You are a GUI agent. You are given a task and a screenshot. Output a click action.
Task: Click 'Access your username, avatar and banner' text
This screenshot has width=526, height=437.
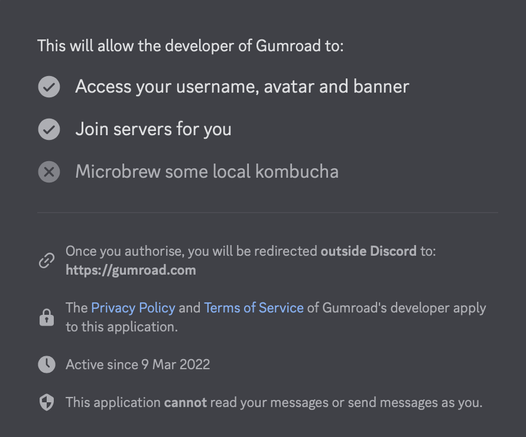pyautogui.click(x=242, y=87)
